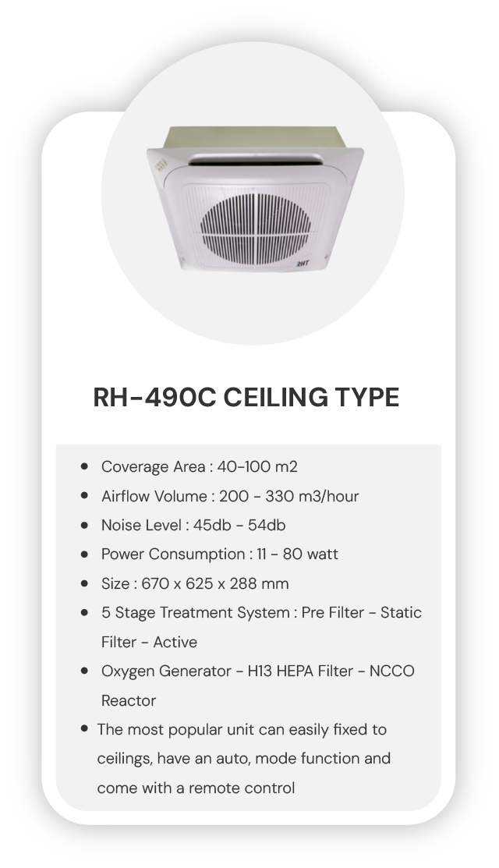
Task: Click the 5 Stage Treatment System line
Action: [x=261, y=613]
